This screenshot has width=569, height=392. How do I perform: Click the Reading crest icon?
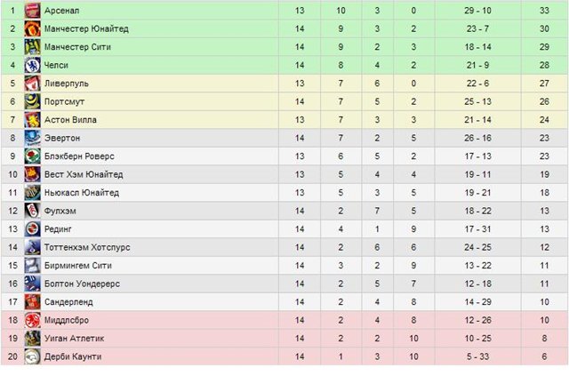click(x=32, y=229)
